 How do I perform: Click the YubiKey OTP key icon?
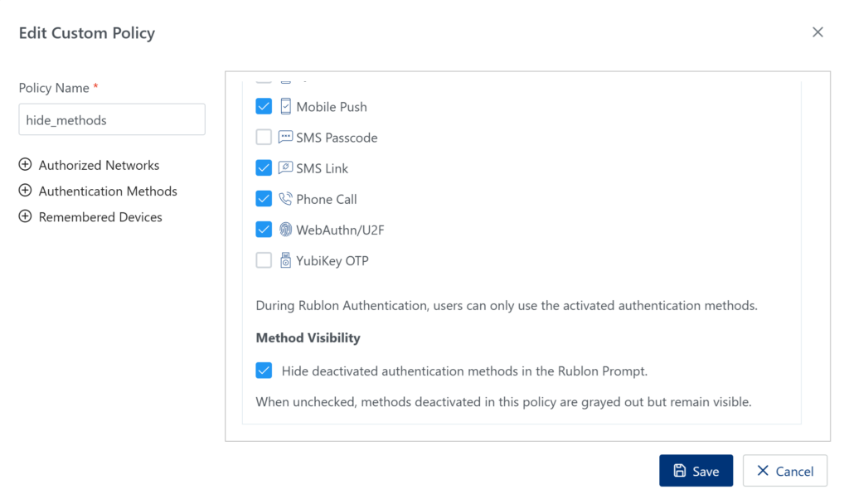pos(284,260)
